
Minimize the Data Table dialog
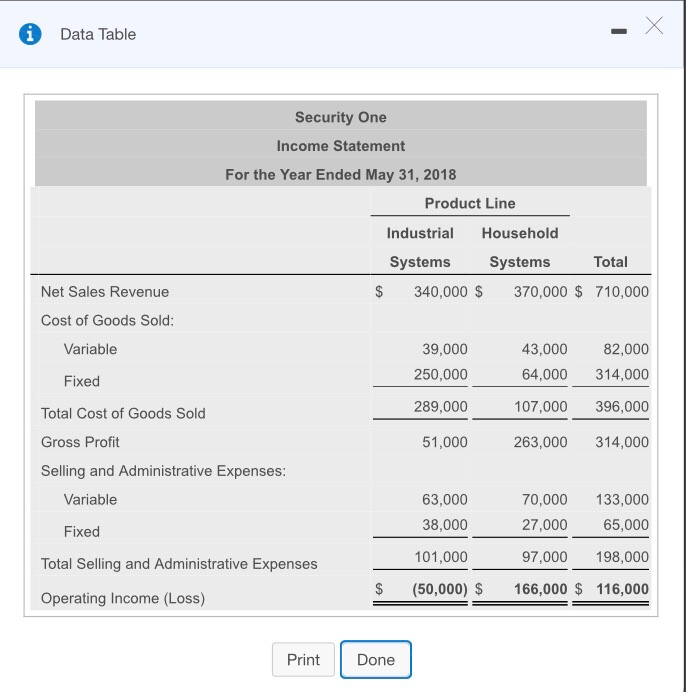pyautogui.click(x=619, y=31)
